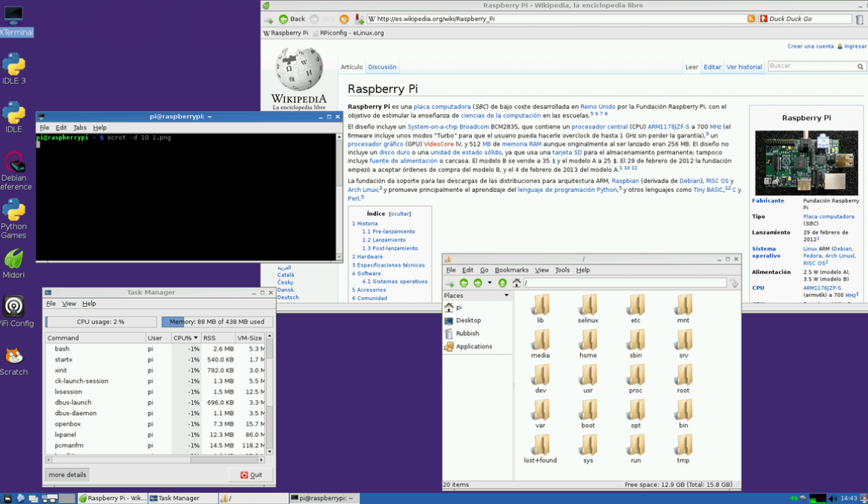Image resolution: width=868 pixels, height=504 pixels.
Task: Click the magnifier icon in Wikipedia search box
Action: tap(861, 67)
